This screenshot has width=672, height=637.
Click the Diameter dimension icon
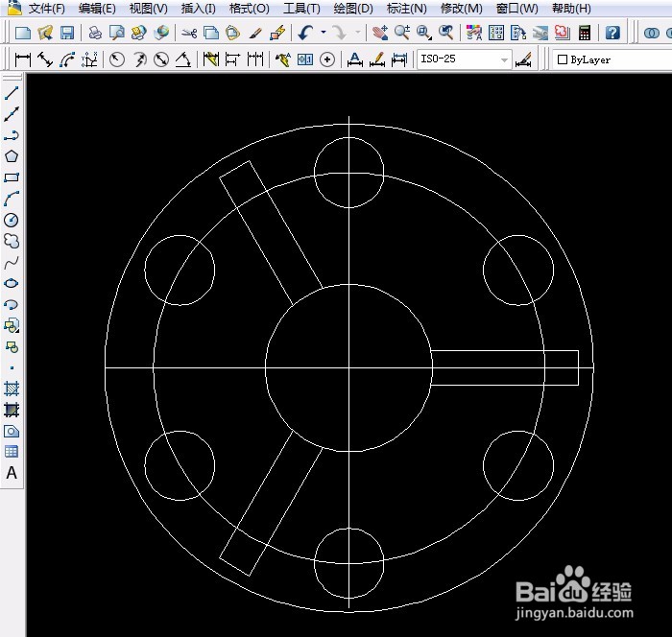click(x=161, y=59)
